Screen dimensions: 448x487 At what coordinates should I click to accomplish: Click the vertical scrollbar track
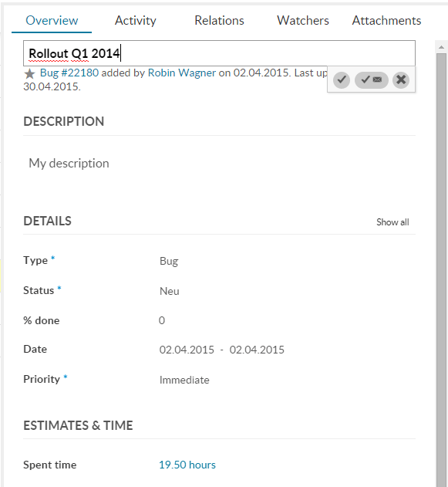pyautogui.click(x=441, y=267)
